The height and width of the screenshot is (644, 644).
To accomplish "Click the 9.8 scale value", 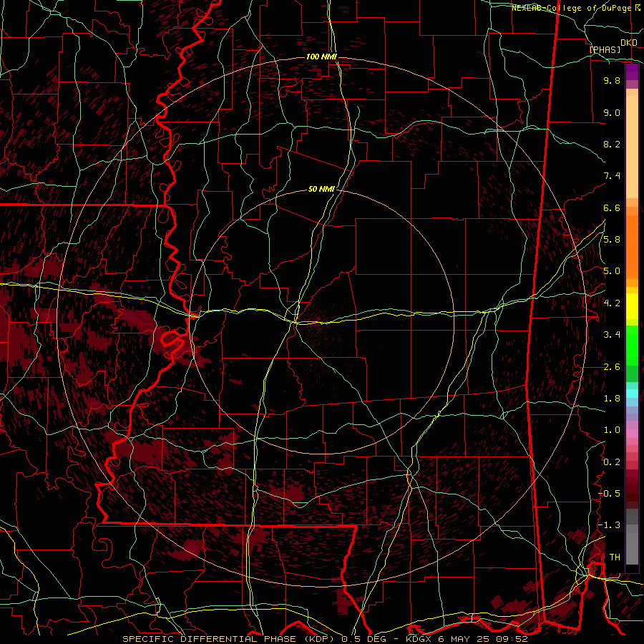I will pos(612,80).
